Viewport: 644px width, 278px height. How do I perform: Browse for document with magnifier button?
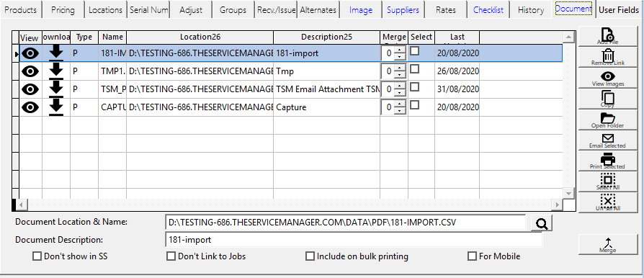(x=542, y=223)
